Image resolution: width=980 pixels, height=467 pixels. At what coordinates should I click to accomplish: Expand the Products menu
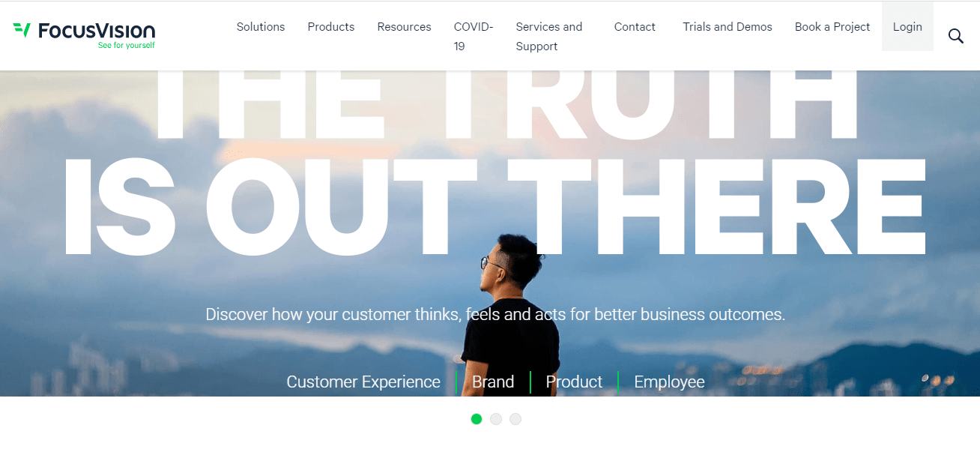331,27
